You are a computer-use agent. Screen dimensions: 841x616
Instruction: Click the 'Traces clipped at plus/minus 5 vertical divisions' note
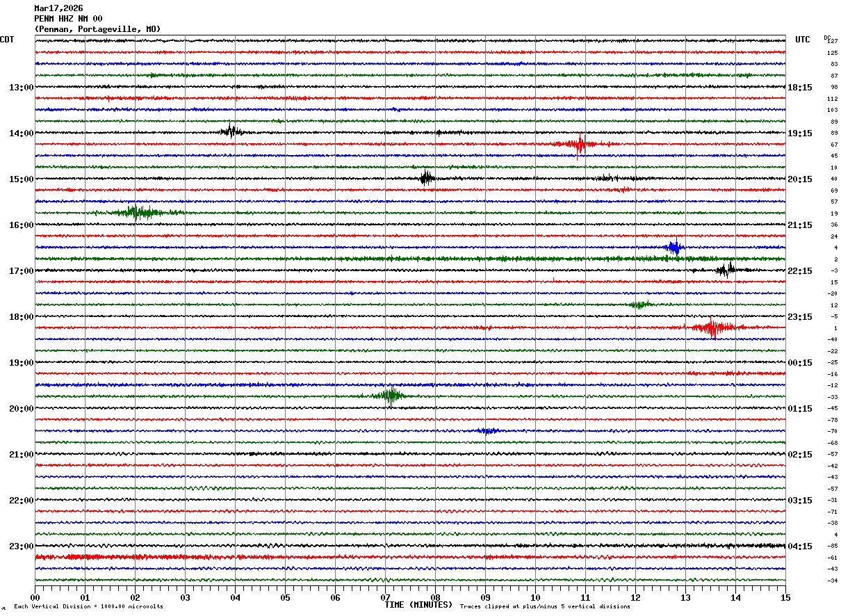(x=545, y=607)
